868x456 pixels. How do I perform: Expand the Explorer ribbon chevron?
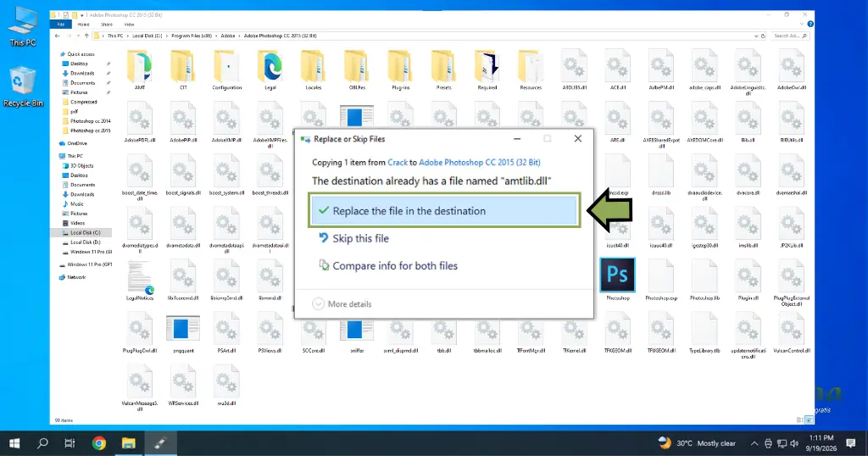pos(801,25)
